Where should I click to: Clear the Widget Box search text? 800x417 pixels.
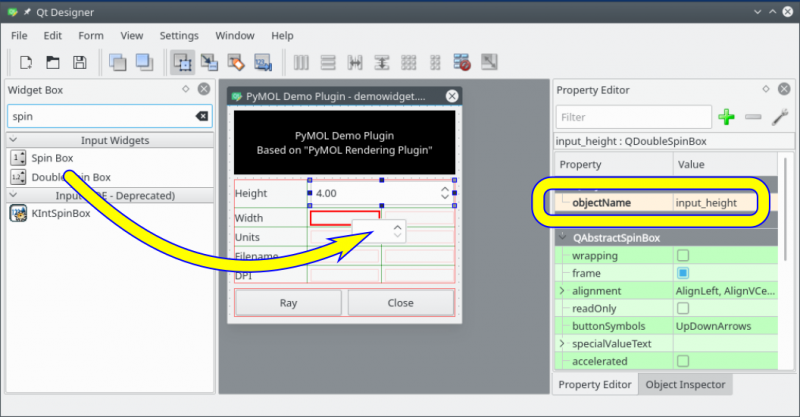coord(202,117)
